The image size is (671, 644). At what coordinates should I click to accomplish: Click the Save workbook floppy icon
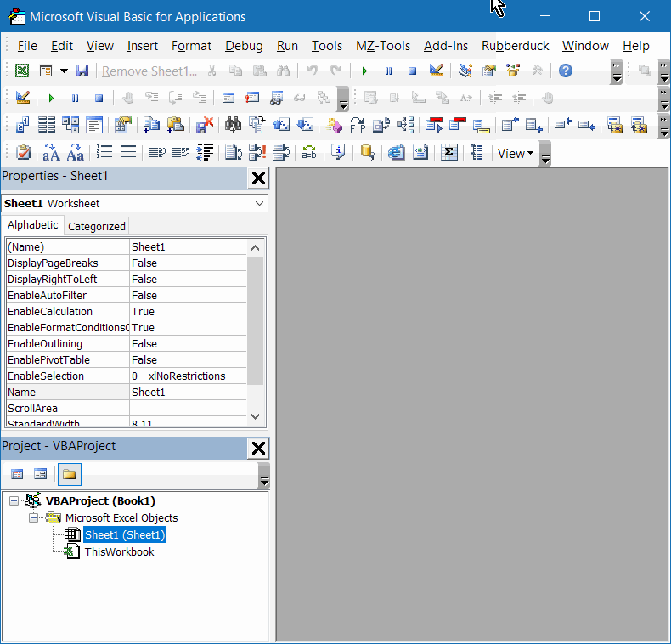(x=82, y=71)
